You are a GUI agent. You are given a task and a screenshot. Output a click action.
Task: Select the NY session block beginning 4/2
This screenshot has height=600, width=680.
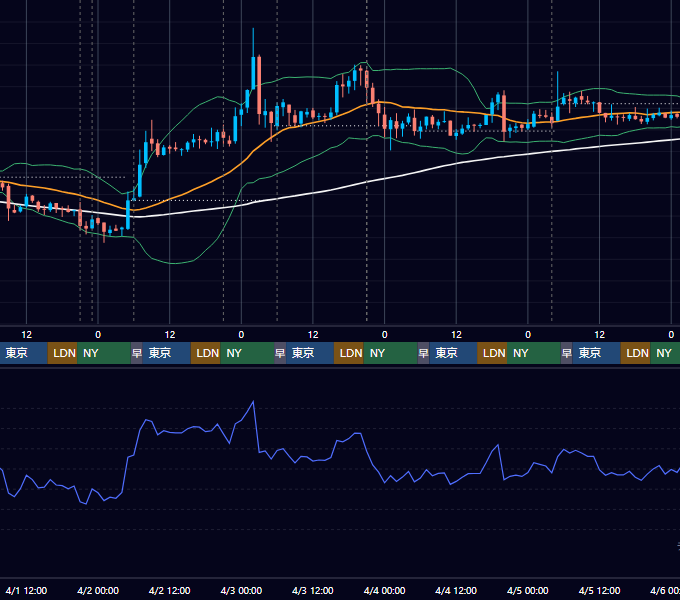[x=247, y=353]
